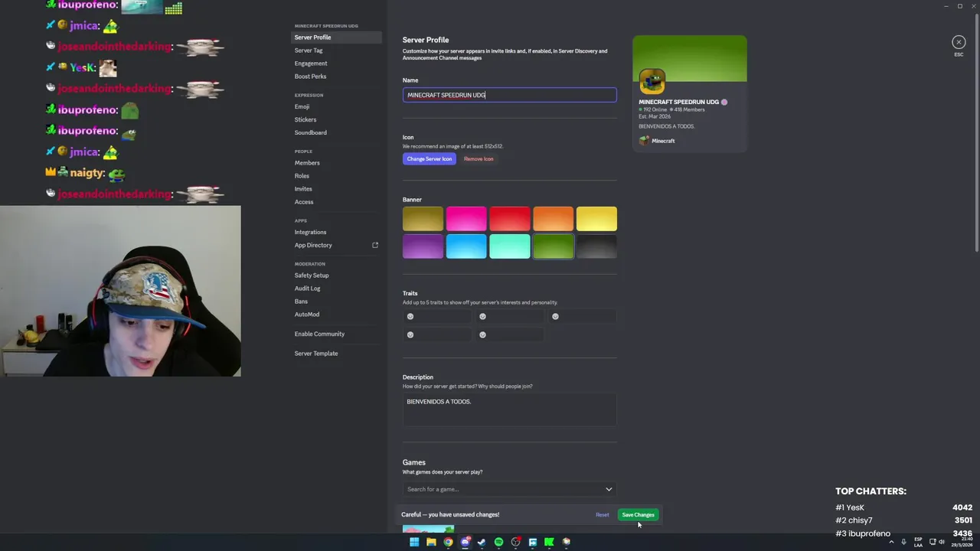
Task: Expand the Games search dropdown arrow
Action: pos(609,489)
